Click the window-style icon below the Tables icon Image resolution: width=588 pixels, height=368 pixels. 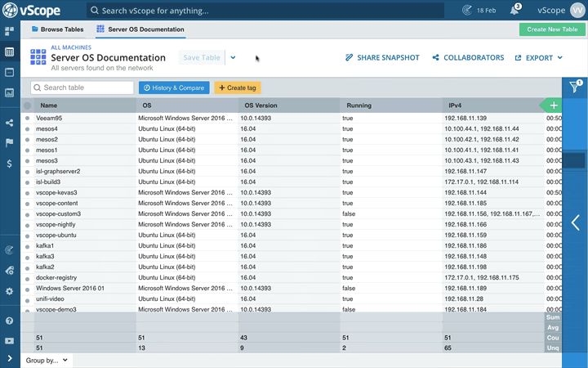pyautogui.click(x=9, y=72)
